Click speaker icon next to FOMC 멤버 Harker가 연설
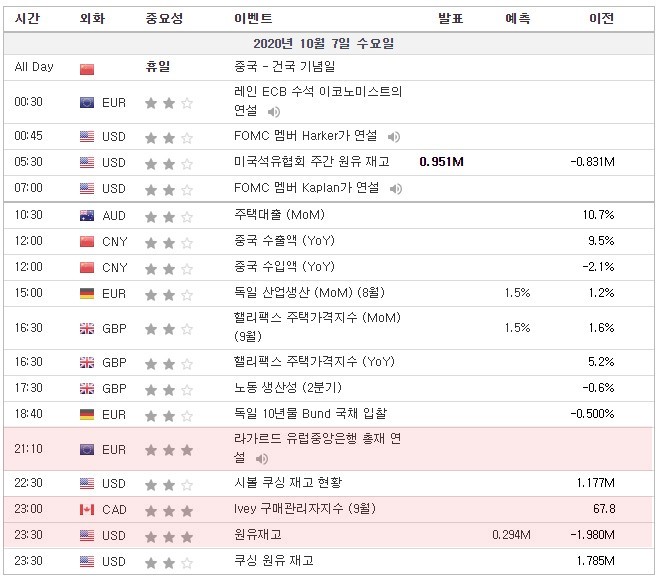 [393, 137]
